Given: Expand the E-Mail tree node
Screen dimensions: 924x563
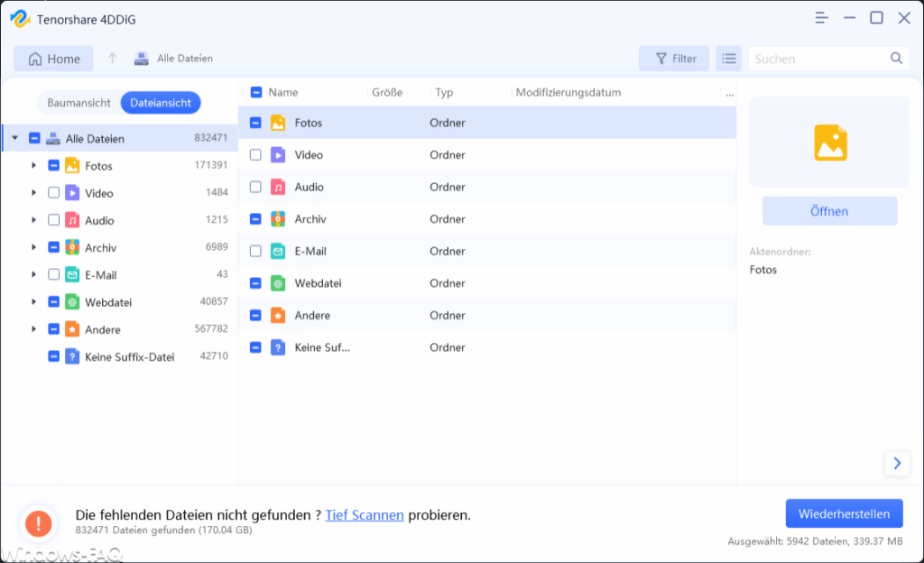Looking at the screenshot, I should (33, 274).
